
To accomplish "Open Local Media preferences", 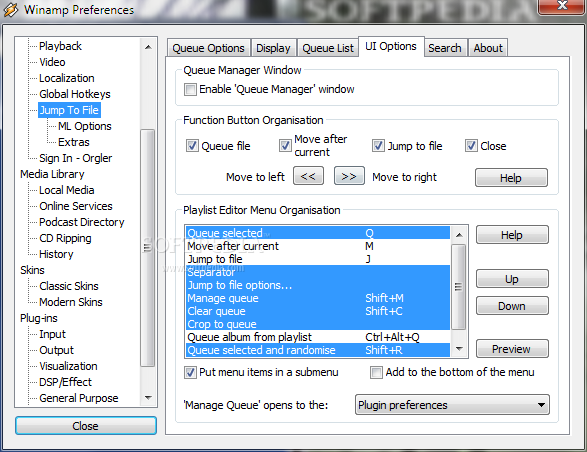I will (67, 190).
